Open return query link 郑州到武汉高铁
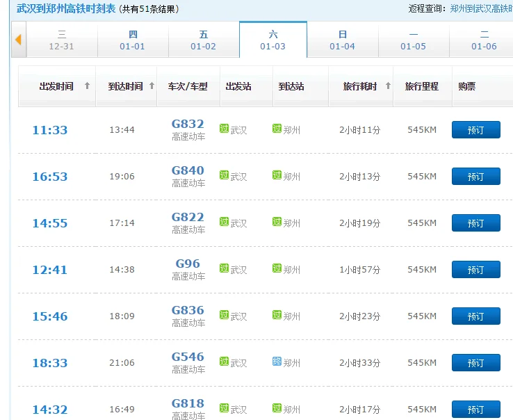 pyautogui.click(x=481, y=8)
